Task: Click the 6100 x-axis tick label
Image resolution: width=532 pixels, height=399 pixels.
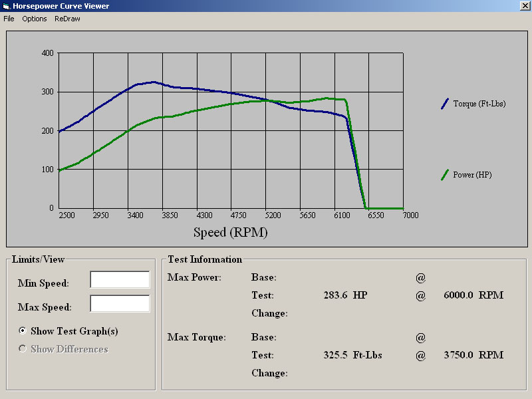Action: click(342, 215)
